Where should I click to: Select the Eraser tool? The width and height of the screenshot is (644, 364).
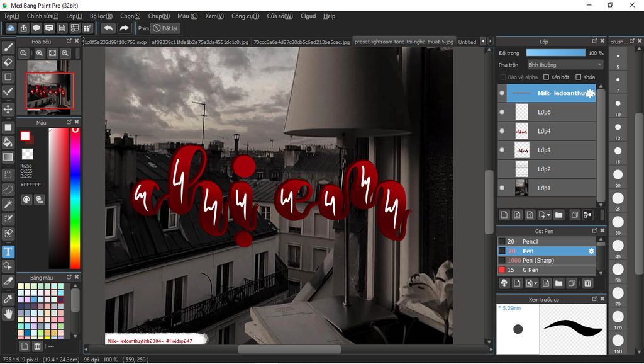tap(8, 62)
